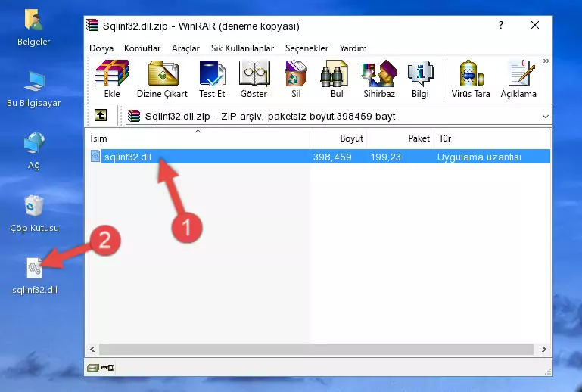Click the sqlinf32.dll file icon in list

click(x=95, y=157)
